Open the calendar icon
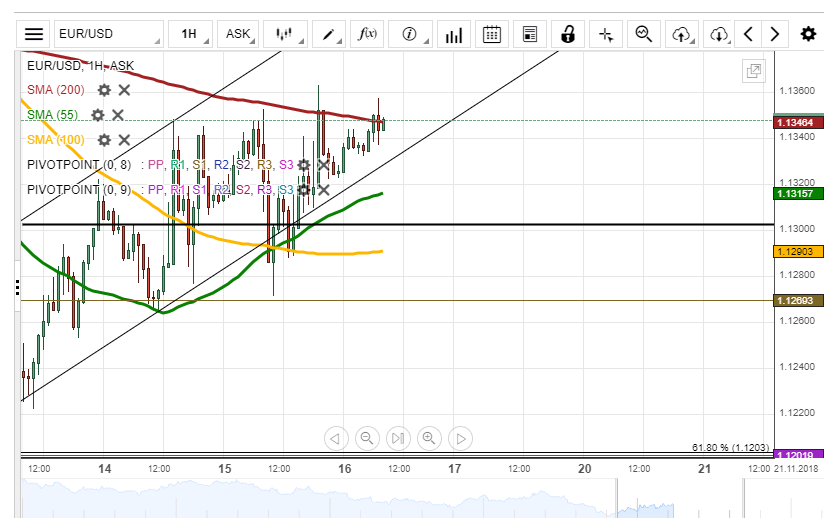Viewport: 834px width, 523px height. (492, 35)
